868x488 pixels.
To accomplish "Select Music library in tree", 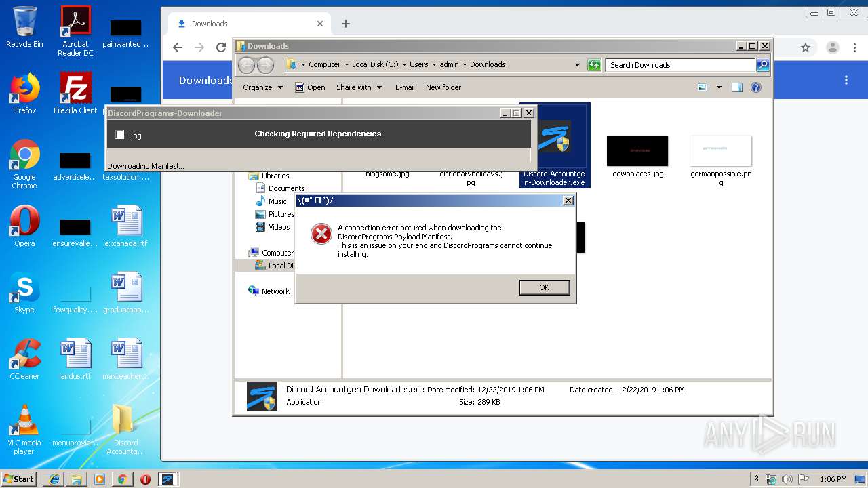I will (x=271, y=201).
